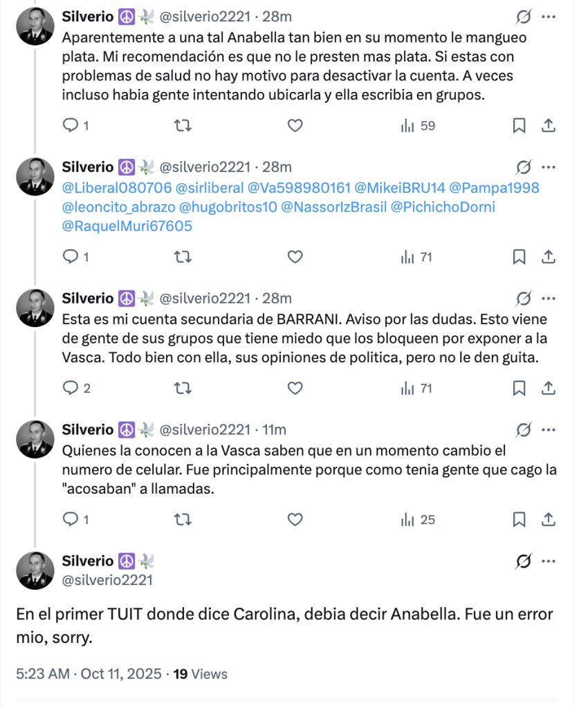
Task: Bookmark the tweet mentioning @Liberal080706
Action: pyautogui.click(x=519, y=257)
